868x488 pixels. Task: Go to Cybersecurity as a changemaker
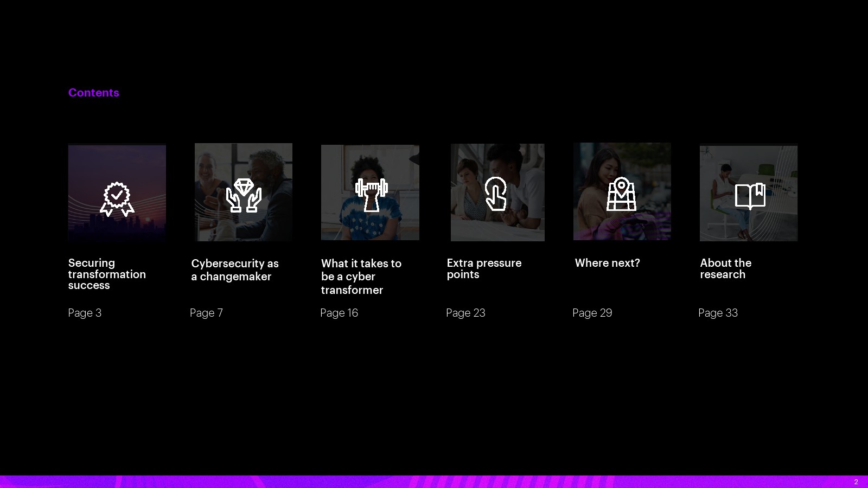point(234,270)
